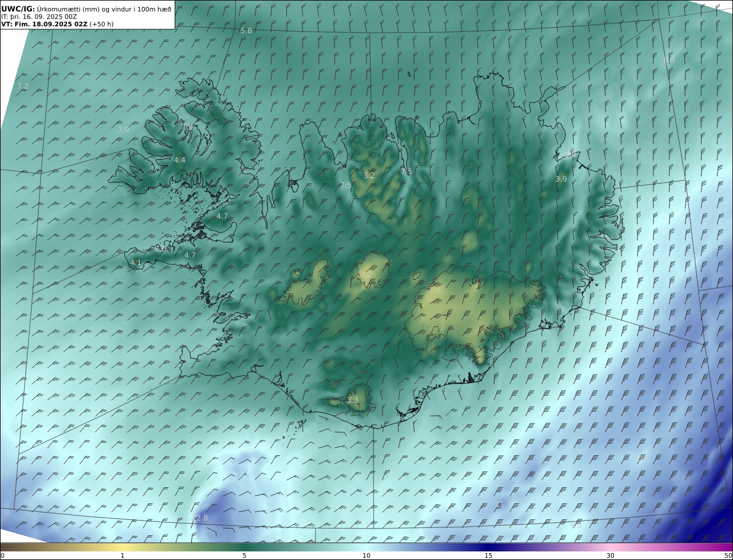
Task: Pick the dark navy colorbar segment above 15
Action: click(x=488, y=547)
